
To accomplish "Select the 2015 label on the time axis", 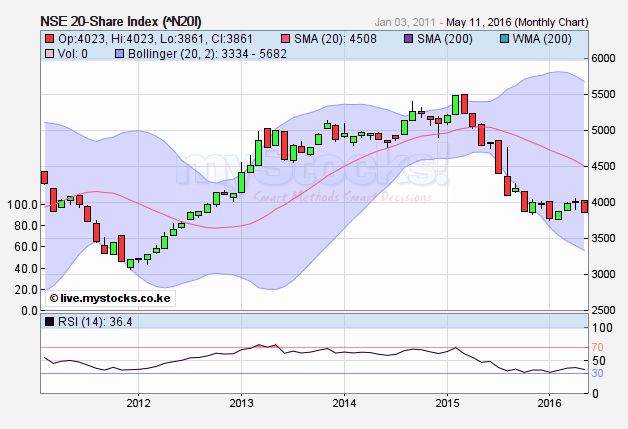I will [448, 403].
